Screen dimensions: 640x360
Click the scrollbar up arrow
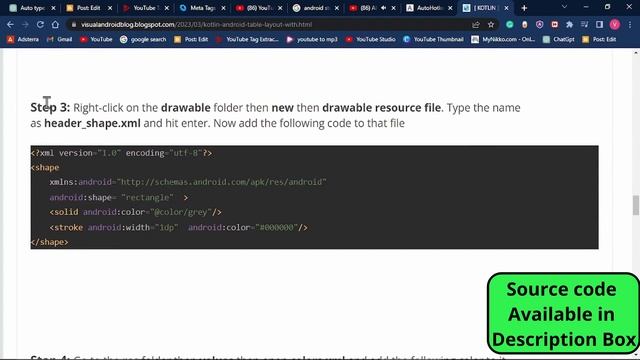click(636, 52)
